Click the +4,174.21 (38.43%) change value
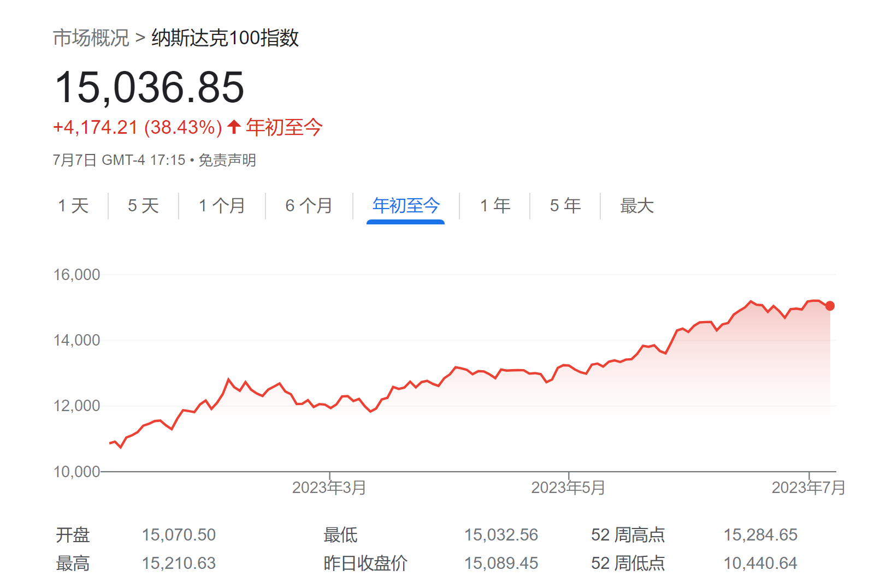Viewport: 892px width, 588px height. [138, 127]
